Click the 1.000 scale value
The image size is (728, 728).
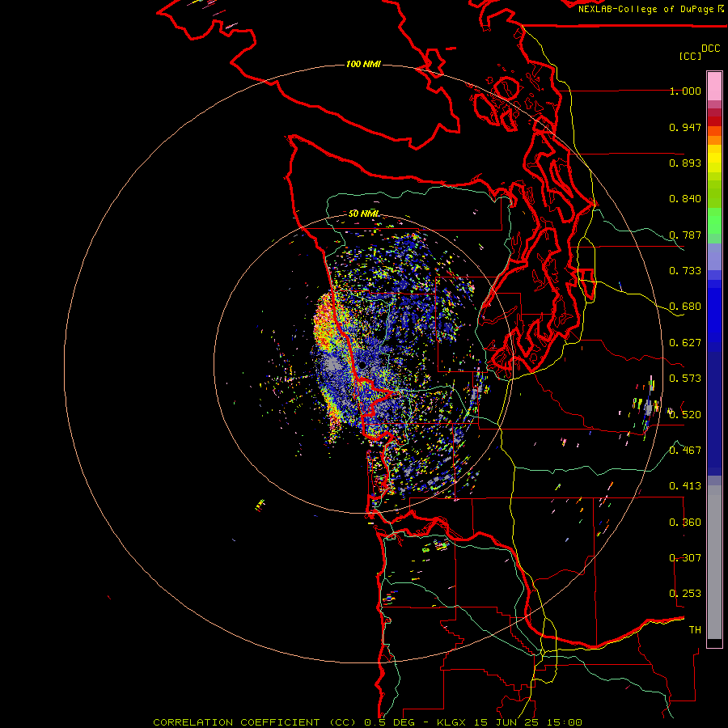(x=685, y=91)
